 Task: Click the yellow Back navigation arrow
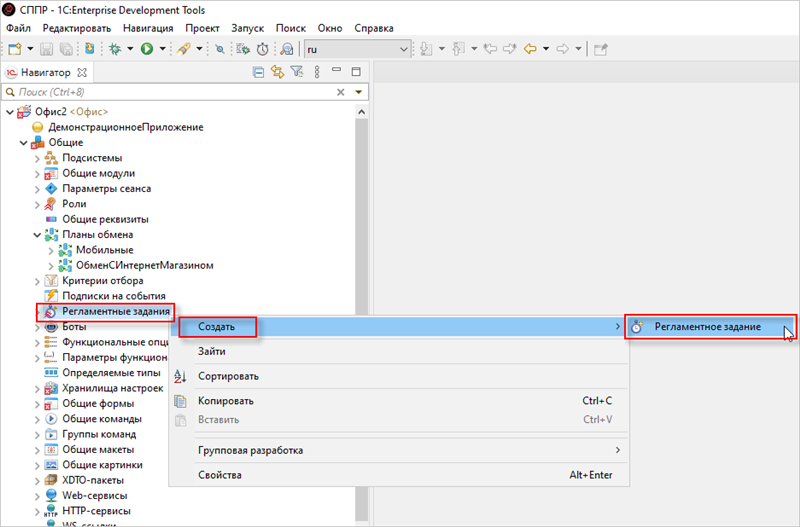(530, 48)
